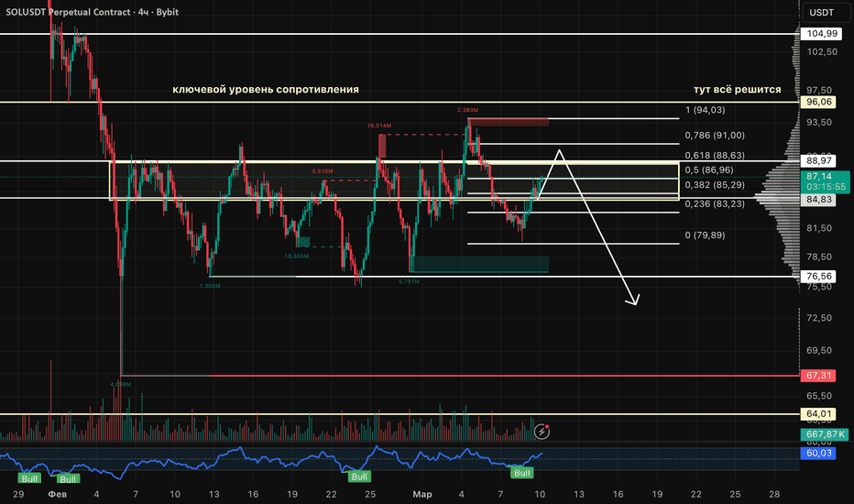The image size is (854, 504).
Task: Click the lightning bolt go-to-realtime icon
Action: pyautogui.click(x=542, y=432)
